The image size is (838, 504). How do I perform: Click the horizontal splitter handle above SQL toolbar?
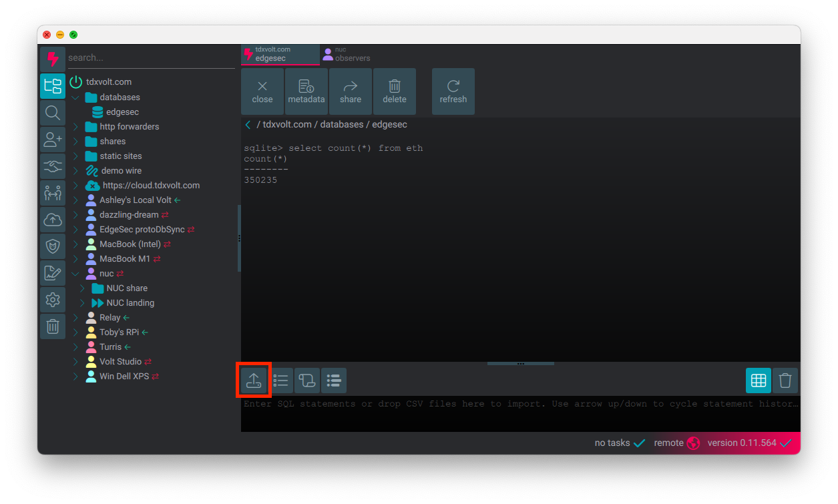point(521,364)
